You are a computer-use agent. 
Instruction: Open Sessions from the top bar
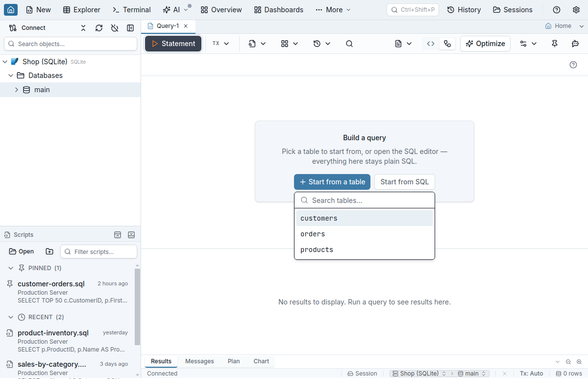pyautogui.click(x=513, y=10)
